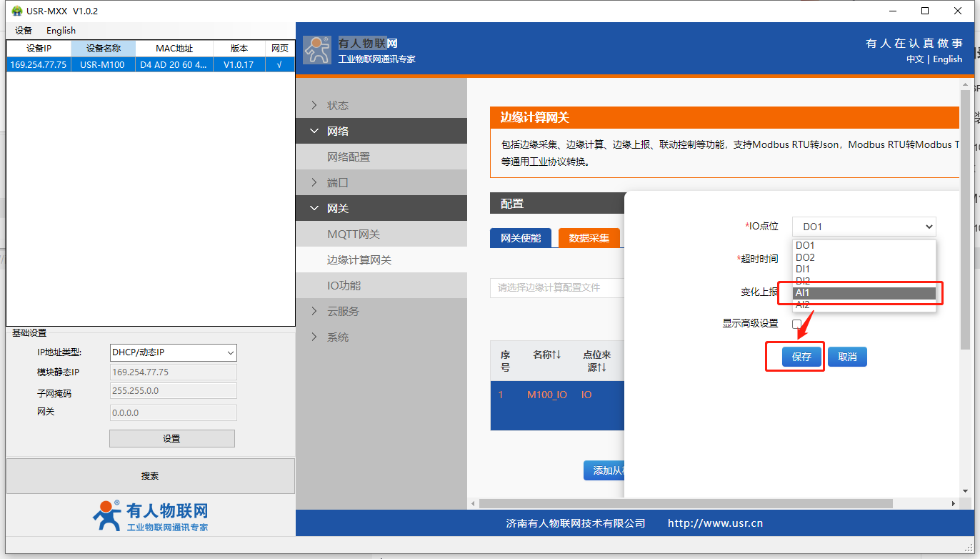Viewport: 980px width, 559px height.
Task: Click the 添加从机 button
Action: click(604, 470)
